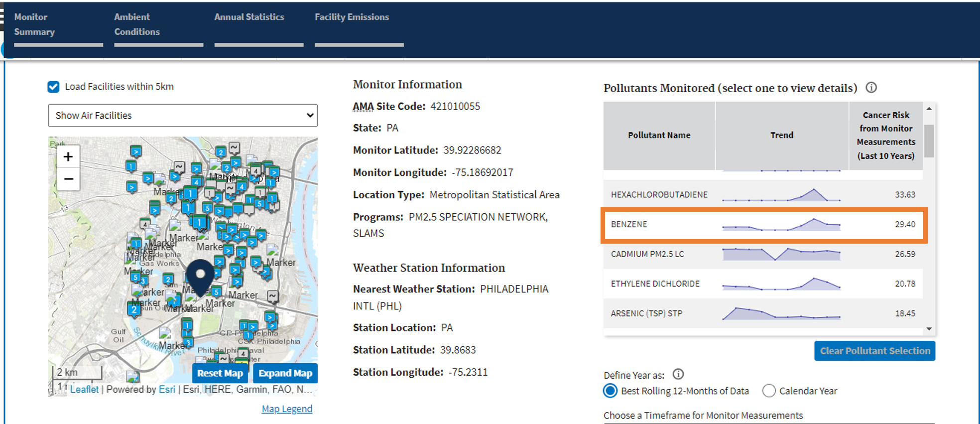This screenshot has width=980, height=424.
Task: Zoom in on the map
Action: (x=68, y=156)
